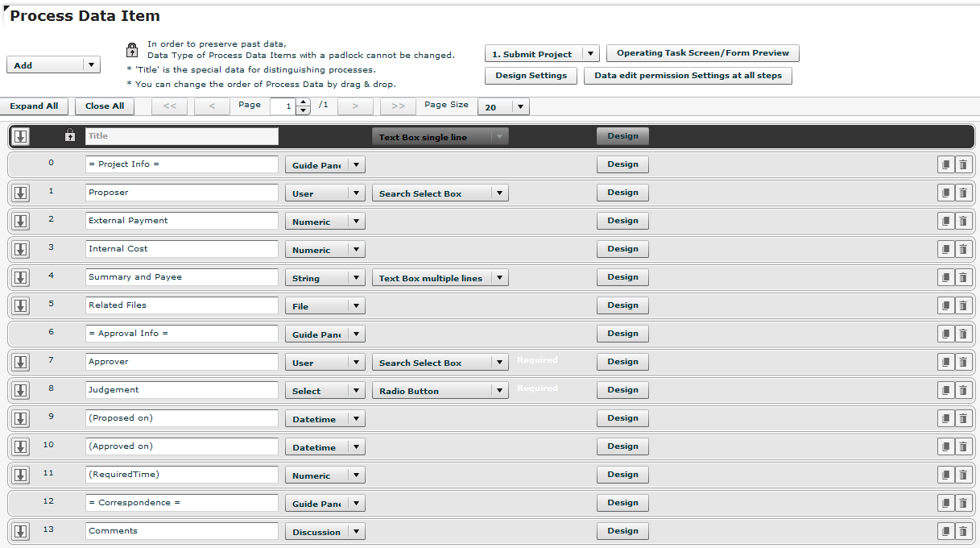
Task: Click Operating Task Screen/Form Preview
Action: click(702, 53)
